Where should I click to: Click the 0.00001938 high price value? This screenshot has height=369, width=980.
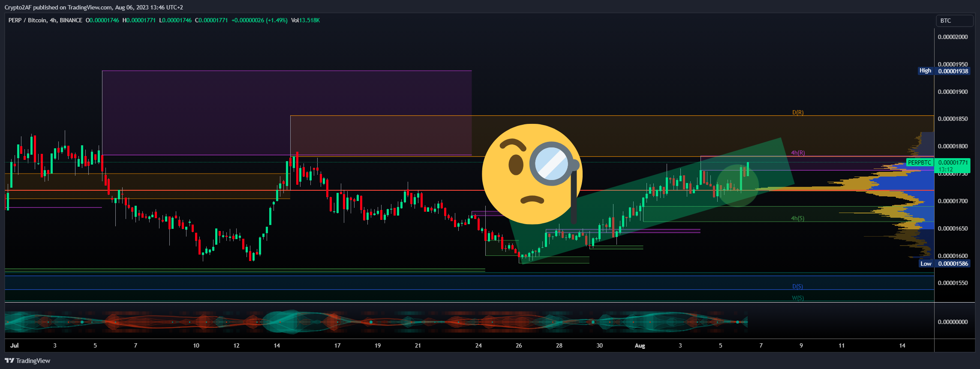pos(953,71)
